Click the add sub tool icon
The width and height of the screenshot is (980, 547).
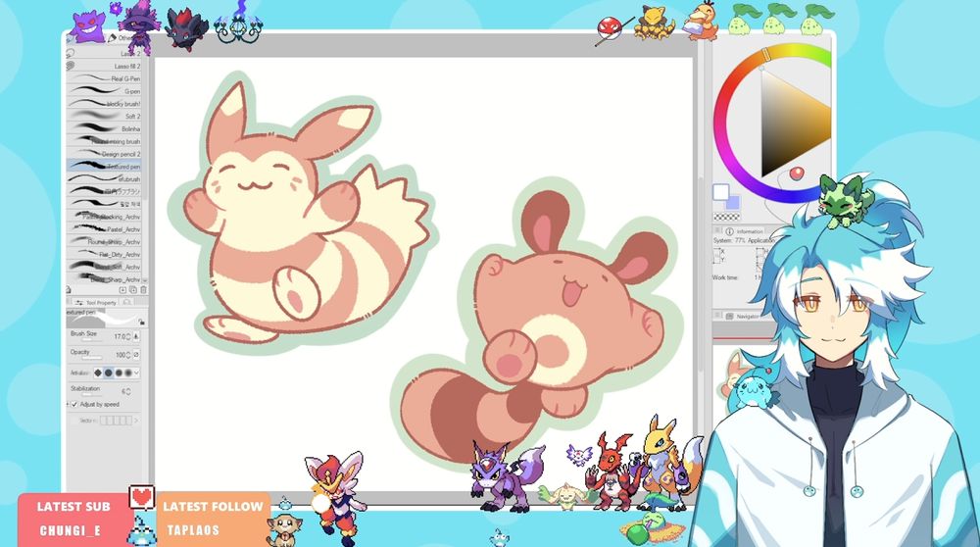(x=122, y=290)
